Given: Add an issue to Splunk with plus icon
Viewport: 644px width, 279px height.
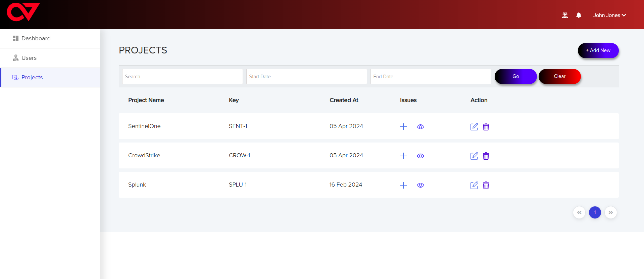Looking at the screenshot, I should pyautogui.click(x=403, y=185).
